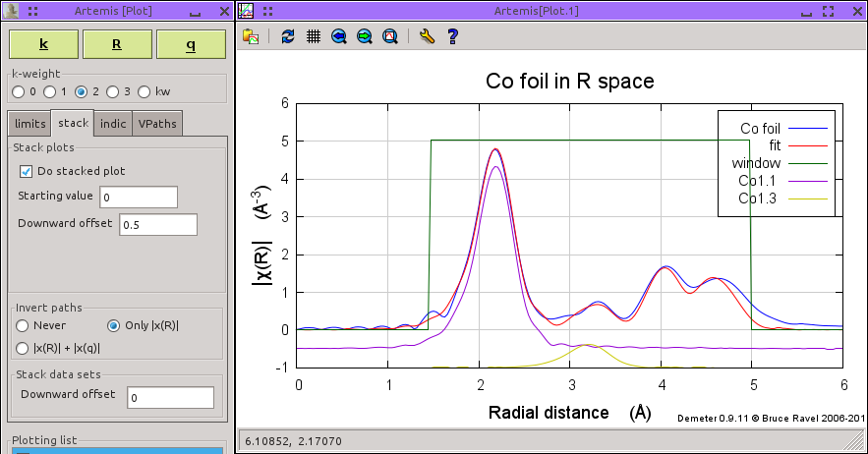The height and width of the screenshot is (454, 868).
Task: Click Stack data sets Downward offset field
Action: [x=170, y=398]
